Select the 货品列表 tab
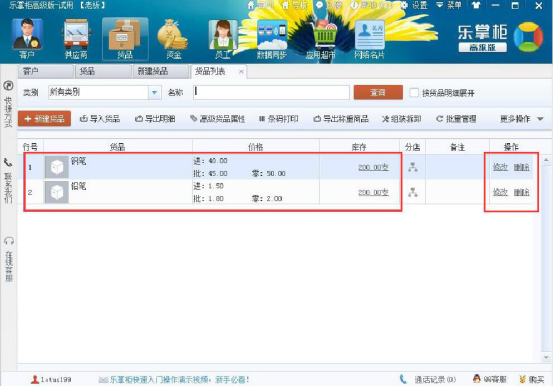The width and height of the screenshot is (553, 386). click(210, 72)
